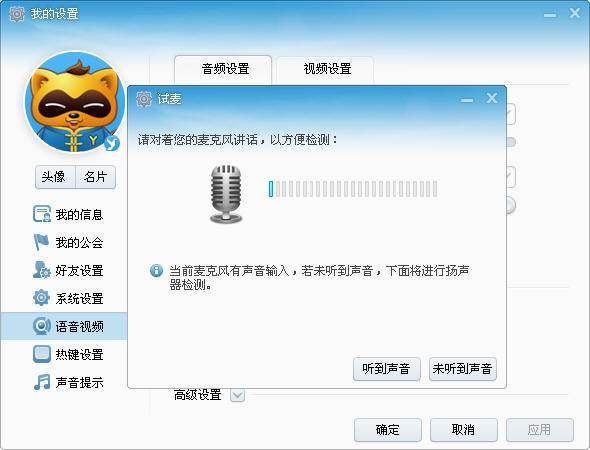Click the 听到声音 button
Screen dimensions: 590x450
click(386, 369)
